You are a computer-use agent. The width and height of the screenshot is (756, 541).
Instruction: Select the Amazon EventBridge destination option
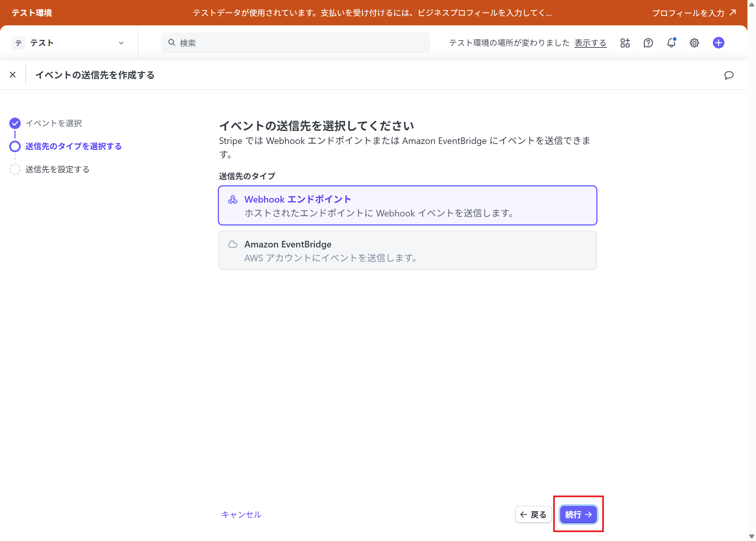[407, 250]
